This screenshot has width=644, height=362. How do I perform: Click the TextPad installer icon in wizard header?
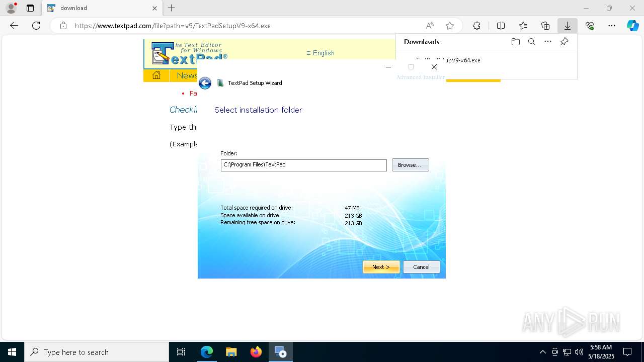[220, 83]
